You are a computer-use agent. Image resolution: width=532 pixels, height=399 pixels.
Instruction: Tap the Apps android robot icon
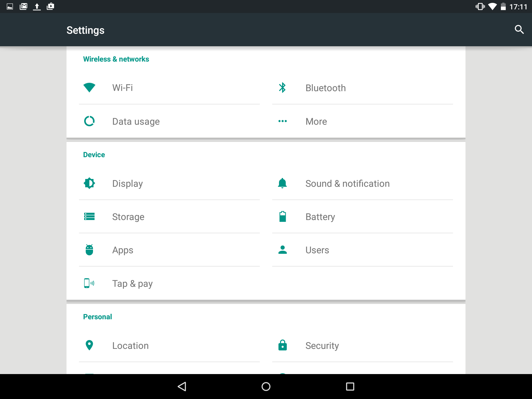pyautogui.click(x=89, y=250)
